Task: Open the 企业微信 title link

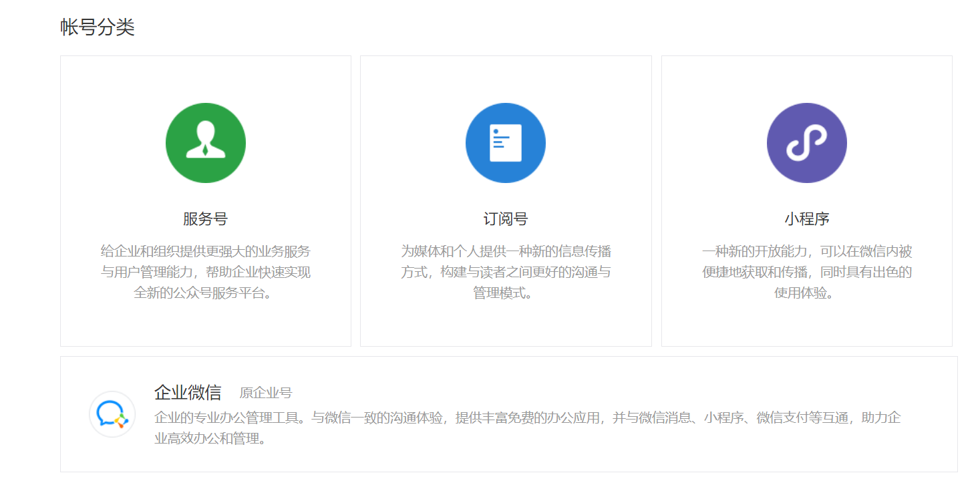Action: pyautogui.click(x=188, y=392)
